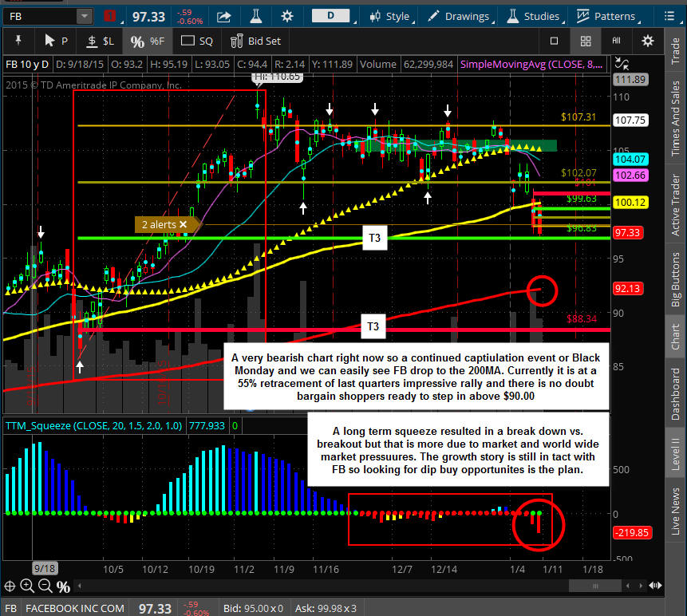Select the %F Fibonacci tool
The image size is (687, 616).
tap(147, 41)
